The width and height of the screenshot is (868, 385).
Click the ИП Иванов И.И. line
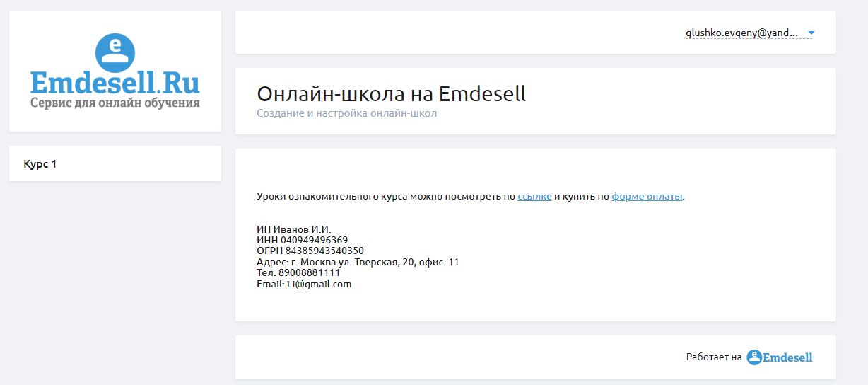click(293, 230)
